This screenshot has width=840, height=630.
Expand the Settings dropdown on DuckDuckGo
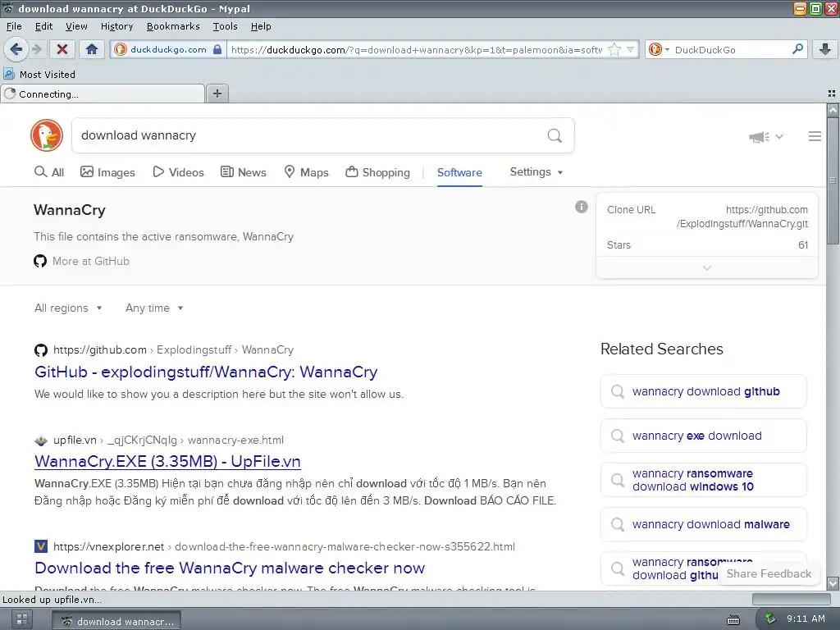pyautogui.click(x=536, y=172)
